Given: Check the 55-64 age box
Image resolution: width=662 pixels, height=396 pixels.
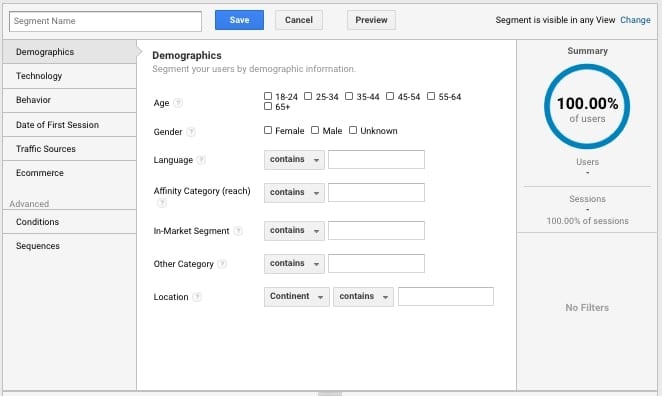Looking at the screenshot, I should click(431, 96).
